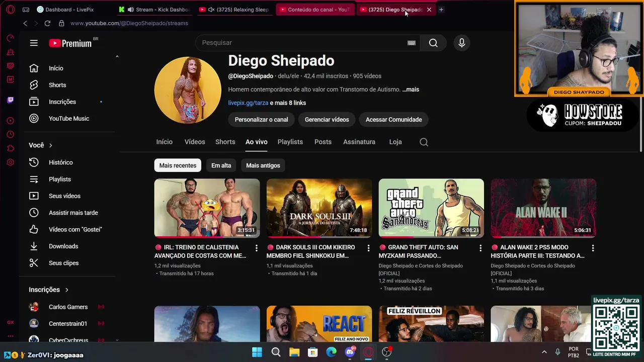The width and height of the screenshot is (644, 362).
Task: Open the new tab plus button
Action: pos(441,10)
